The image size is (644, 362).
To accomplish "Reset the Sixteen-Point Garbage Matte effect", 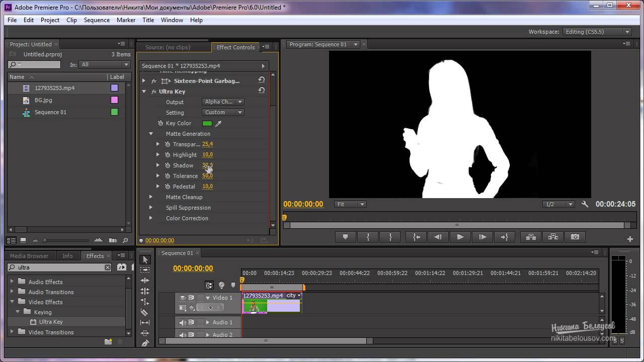I will click(262, 80).
